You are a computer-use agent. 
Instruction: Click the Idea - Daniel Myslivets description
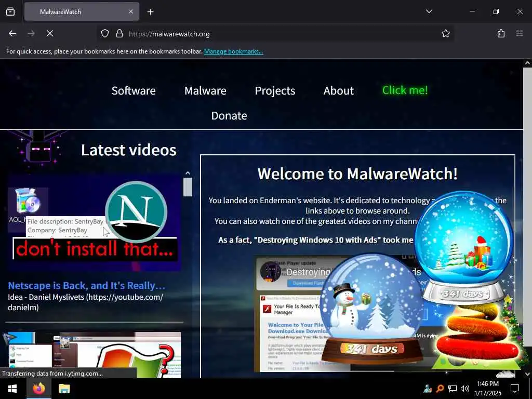coord(86,302)
